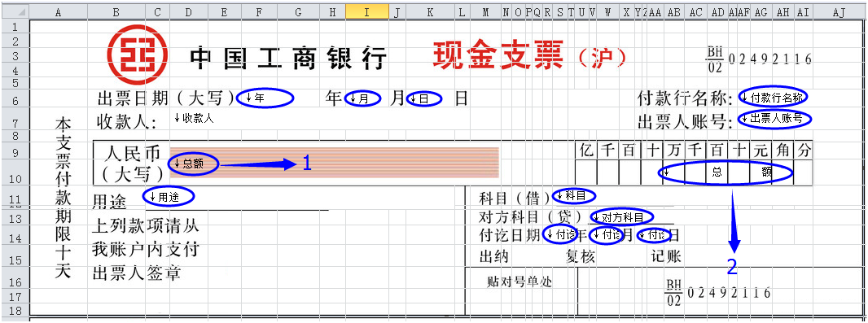Click the 月 month field in date row
Viewport: 868px width, 323px height.
pyautogui.click(x=362, y=99)
